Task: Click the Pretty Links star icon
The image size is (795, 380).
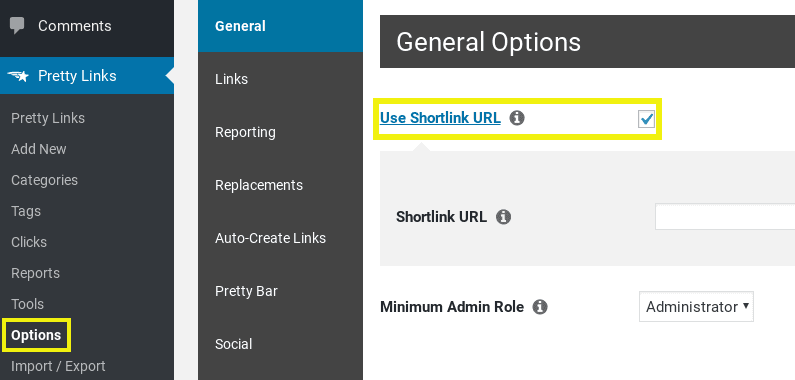Action: (18, 76)
